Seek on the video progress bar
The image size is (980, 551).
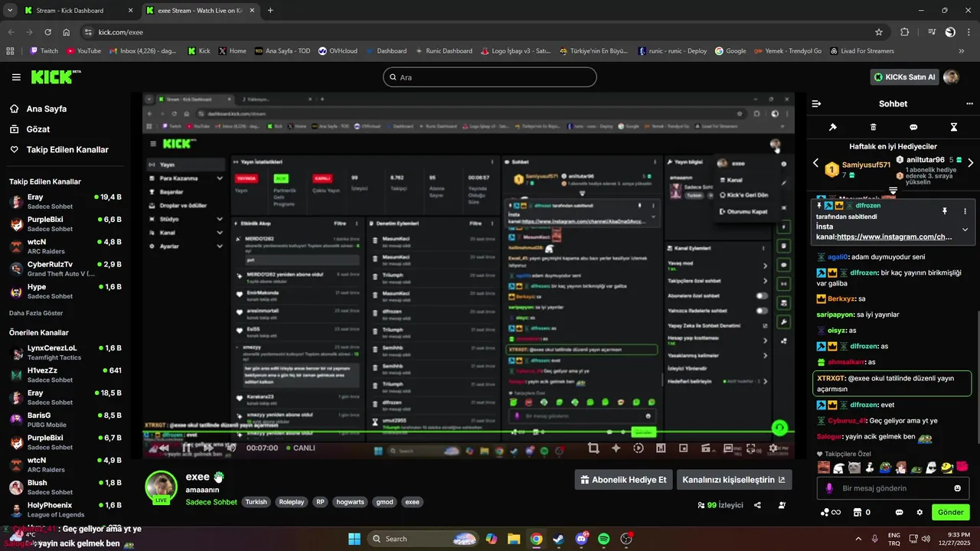(469, 433)
